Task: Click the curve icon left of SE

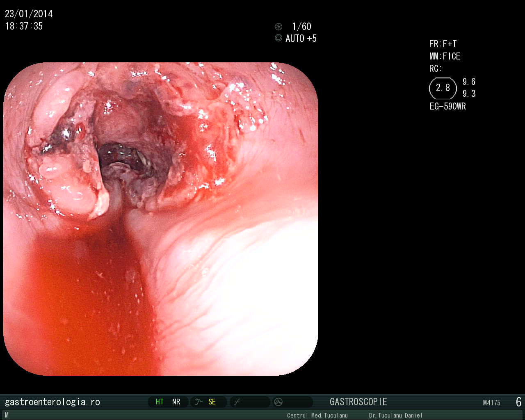Action: tap(199, 402)
